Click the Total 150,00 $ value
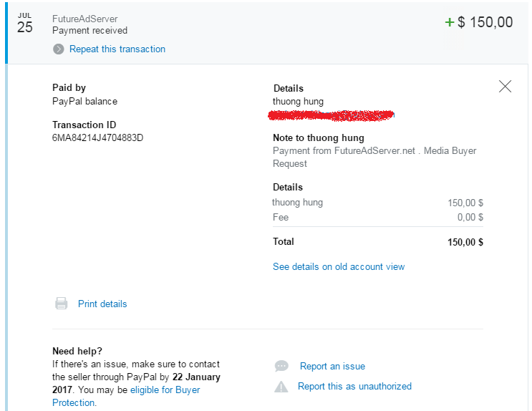 465,242
